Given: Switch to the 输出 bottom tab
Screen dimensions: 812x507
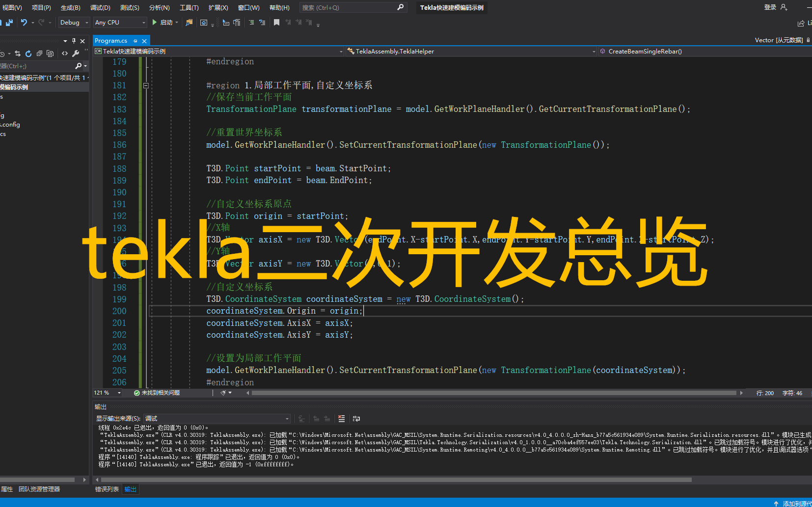Looking at the screenshot, I should click(130, 489).
